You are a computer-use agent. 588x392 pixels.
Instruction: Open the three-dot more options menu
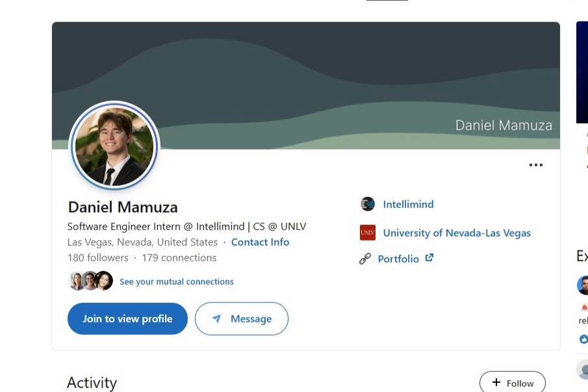[536, 165]
